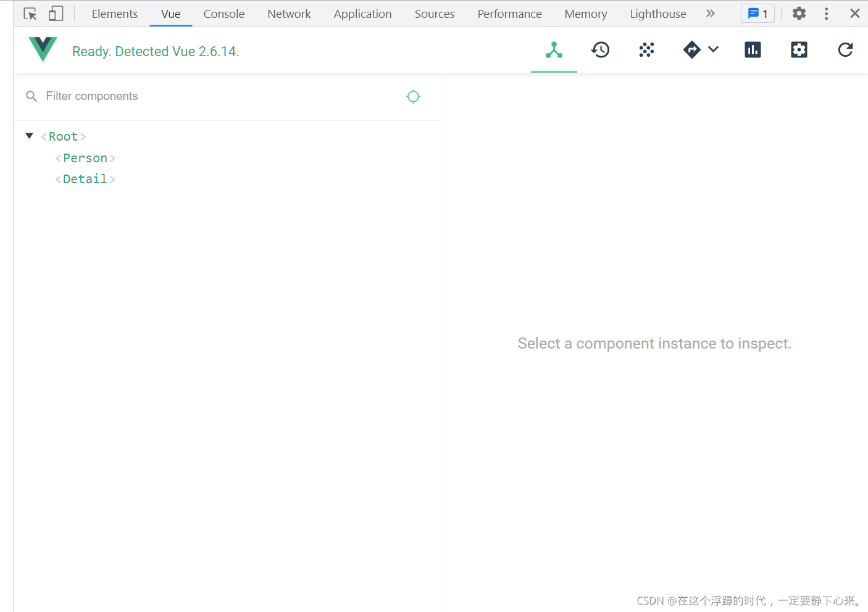Open the Performance chart view
Image resolution: width=868 pixels, height=612 pixels.
tap(753, 50)
